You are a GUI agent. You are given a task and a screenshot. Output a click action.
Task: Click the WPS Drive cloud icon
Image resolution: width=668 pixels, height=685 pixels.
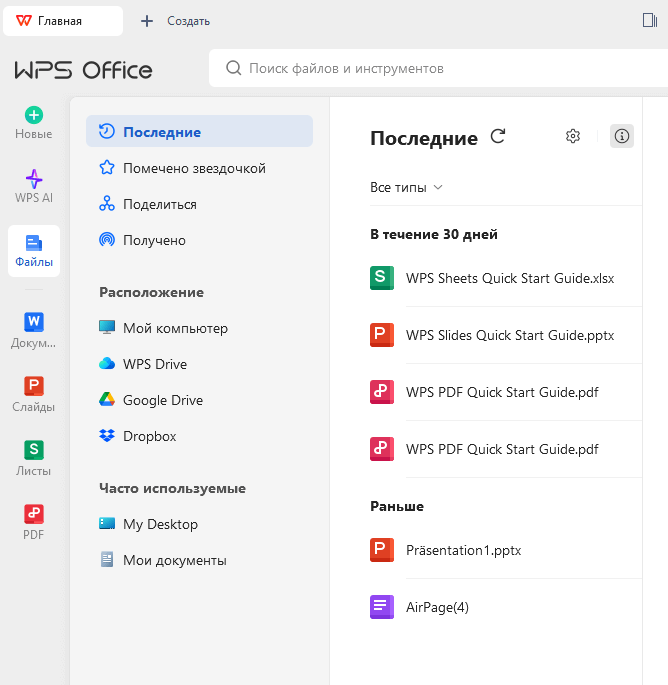point(107,363)
